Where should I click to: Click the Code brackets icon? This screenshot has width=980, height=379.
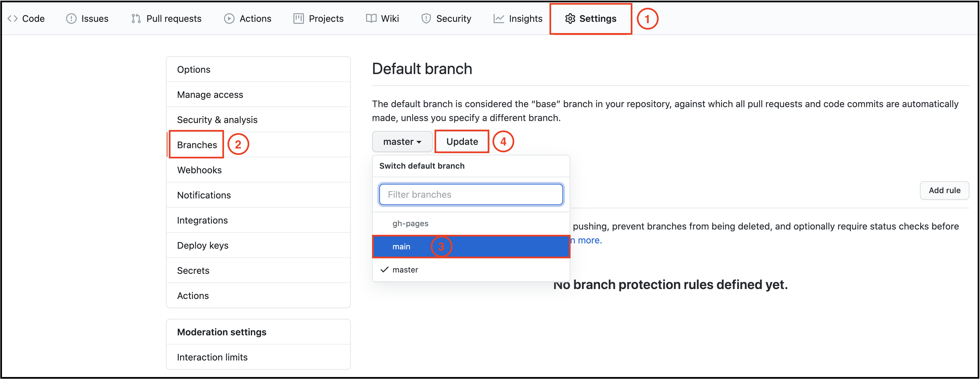coord(13,19)
